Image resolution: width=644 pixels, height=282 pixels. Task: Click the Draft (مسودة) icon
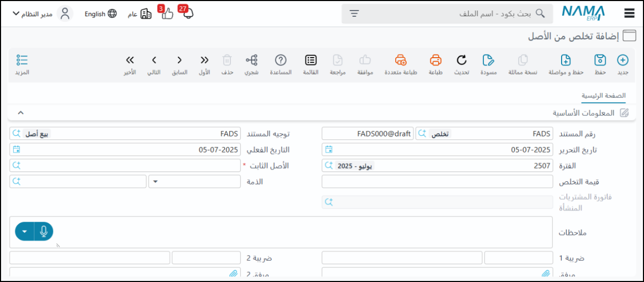click(x=488, y=60)
